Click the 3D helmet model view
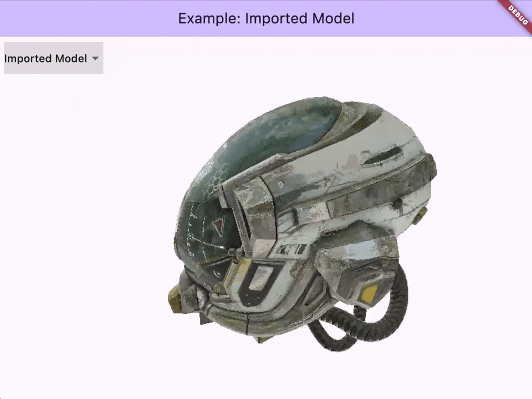Viewport: 532px width, 399px height. pos(303,224)
